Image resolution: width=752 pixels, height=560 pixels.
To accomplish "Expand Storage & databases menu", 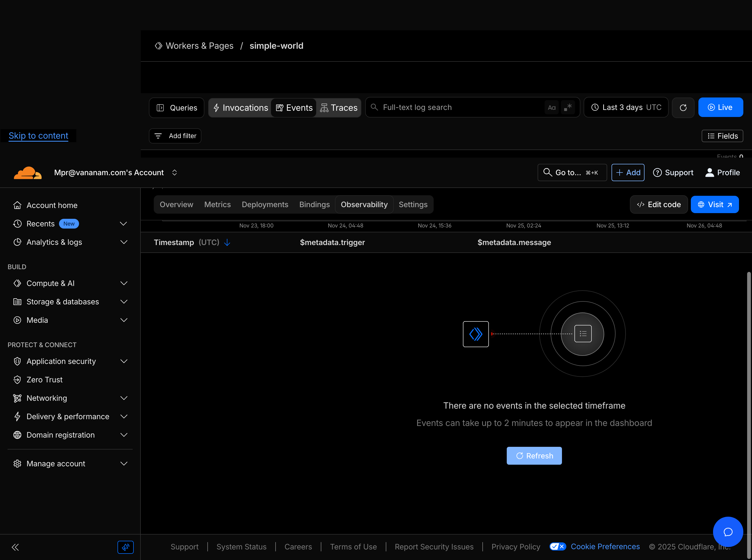I will pyautogui.click(x=124, y=302).
